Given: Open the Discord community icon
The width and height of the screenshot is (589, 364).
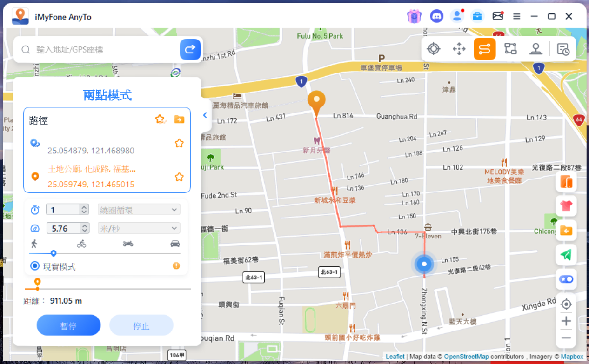Looking at the screenshot, I should (x=436, y=16).
